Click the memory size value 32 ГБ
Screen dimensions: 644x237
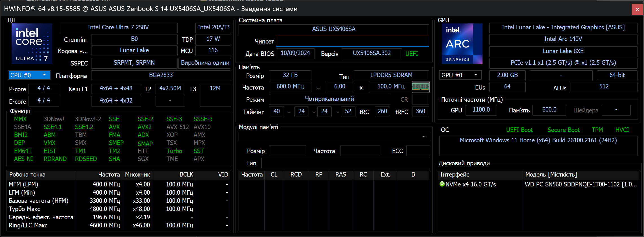(x=290, y=75)
